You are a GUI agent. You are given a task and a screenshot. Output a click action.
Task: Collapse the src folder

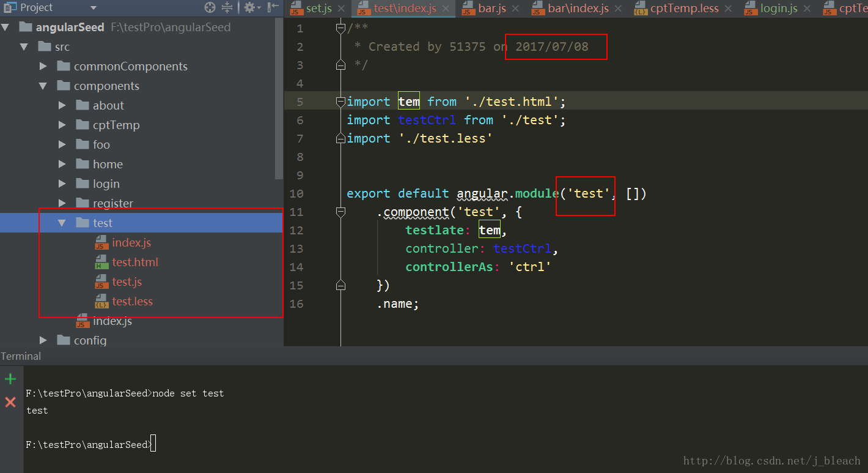[x=24, y=47]
